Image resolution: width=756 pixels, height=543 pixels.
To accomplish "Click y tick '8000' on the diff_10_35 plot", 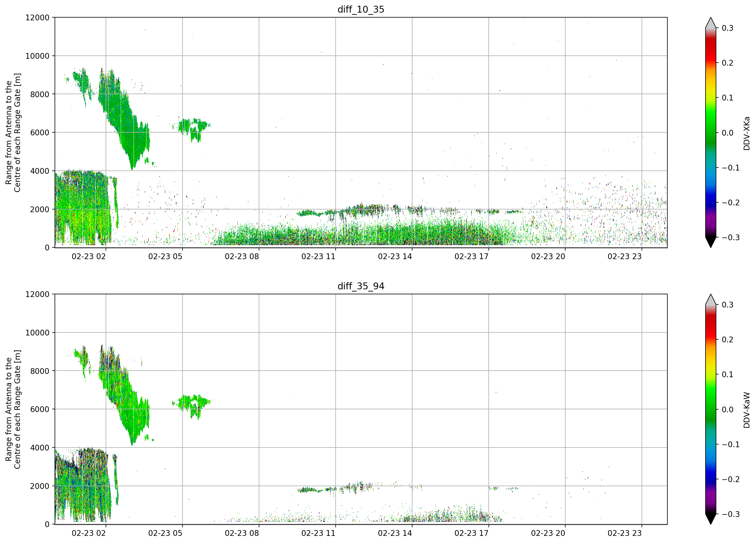I will point(40,94).
